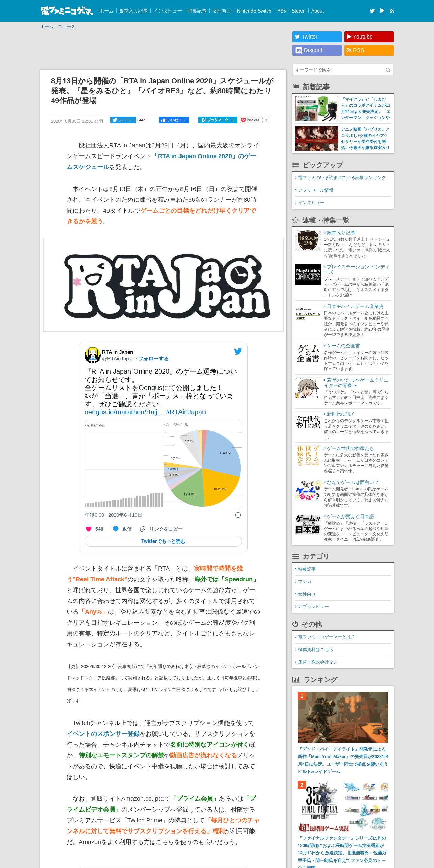This screenshot has width=434, height=868.
Task: Click フォローする in the tweet
Action: click(x=153, y=359)
